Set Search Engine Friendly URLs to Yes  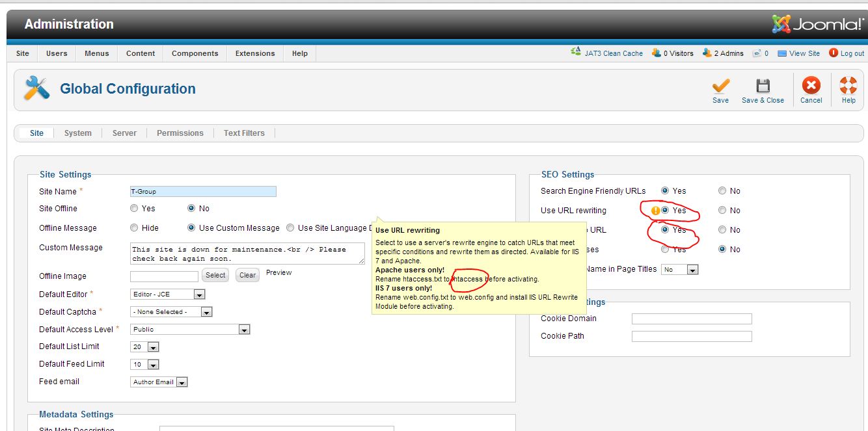click(x=665, y=191)
